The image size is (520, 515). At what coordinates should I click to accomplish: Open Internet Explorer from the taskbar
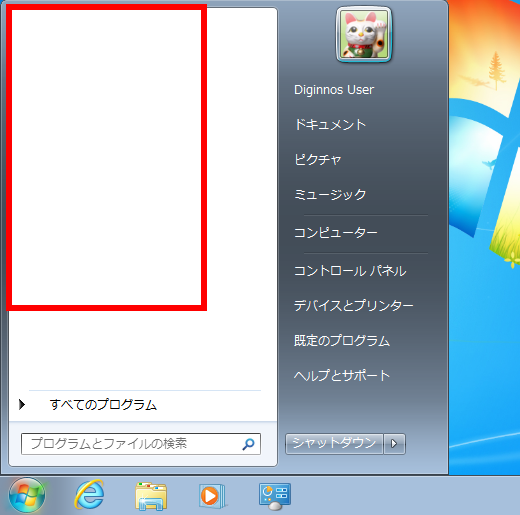tap(89, 495)
